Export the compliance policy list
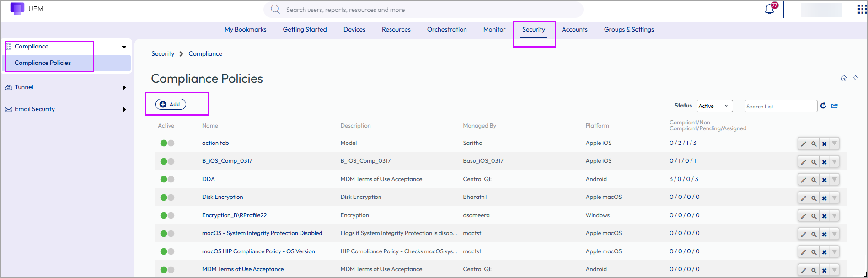 [x=835, y=106]
